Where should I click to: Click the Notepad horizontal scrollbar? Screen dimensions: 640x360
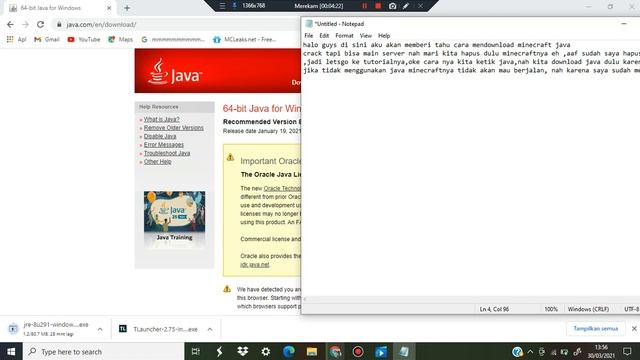[471, 299]
